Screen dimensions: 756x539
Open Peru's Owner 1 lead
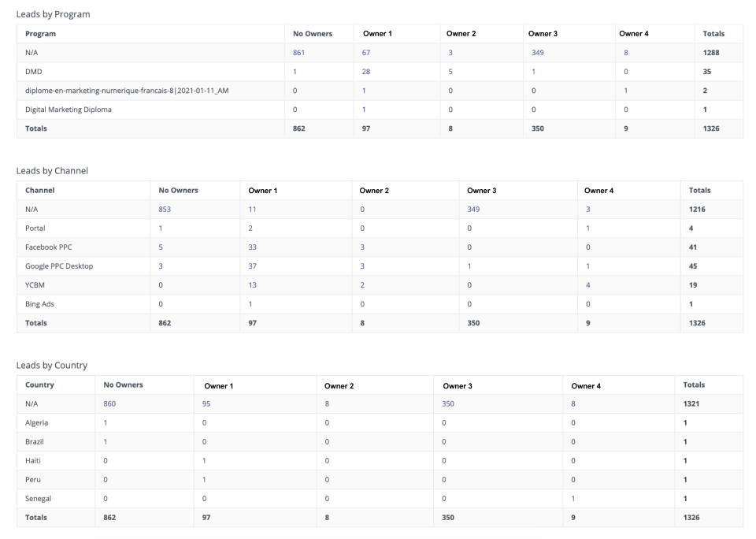(x=204, y=479)
